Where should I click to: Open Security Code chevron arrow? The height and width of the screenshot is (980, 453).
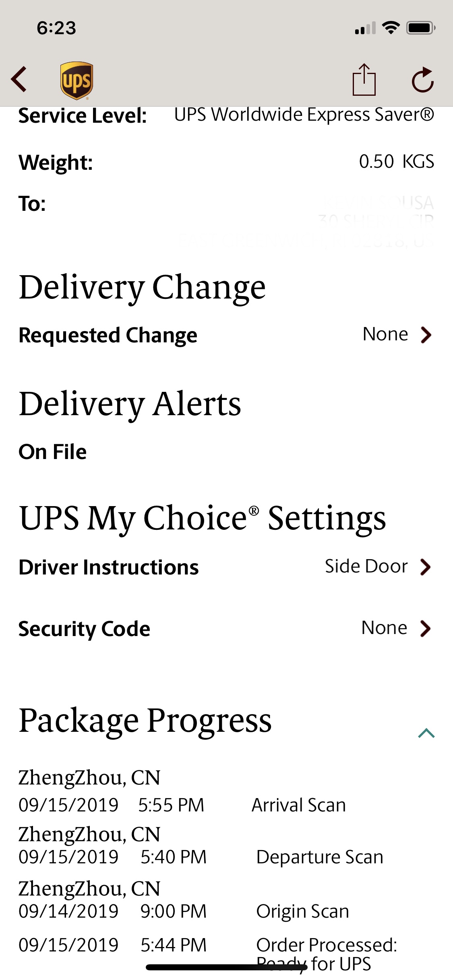coord(426,628)
